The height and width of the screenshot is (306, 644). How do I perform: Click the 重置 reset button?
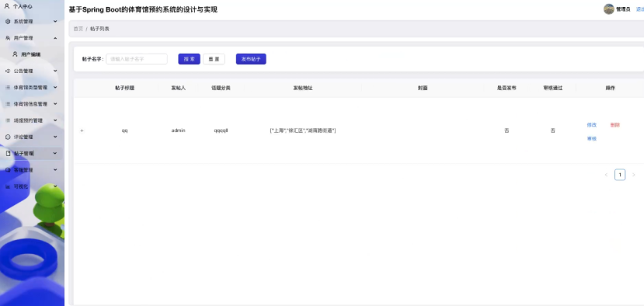[x=214, y=59]
